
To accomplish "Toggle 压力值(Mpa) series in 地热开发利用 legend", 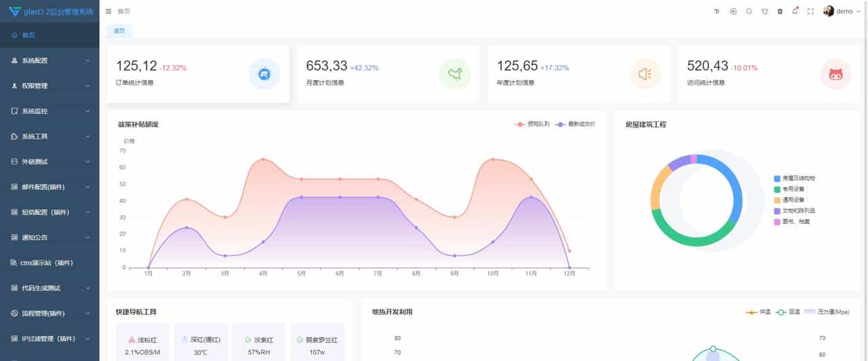I will pyautogui.click(x=825, y=312).
